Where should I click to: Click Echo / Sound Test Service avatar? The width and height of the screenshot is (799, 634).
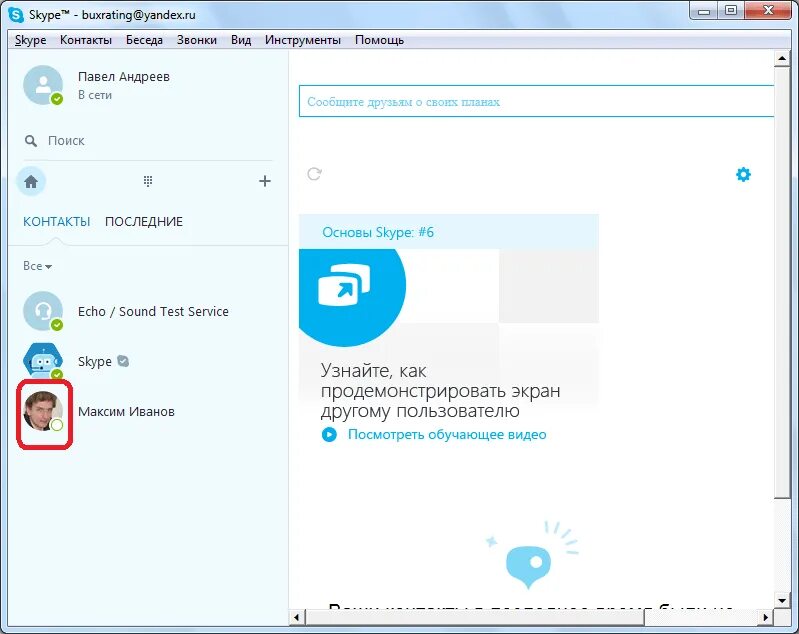click(43, 311)
